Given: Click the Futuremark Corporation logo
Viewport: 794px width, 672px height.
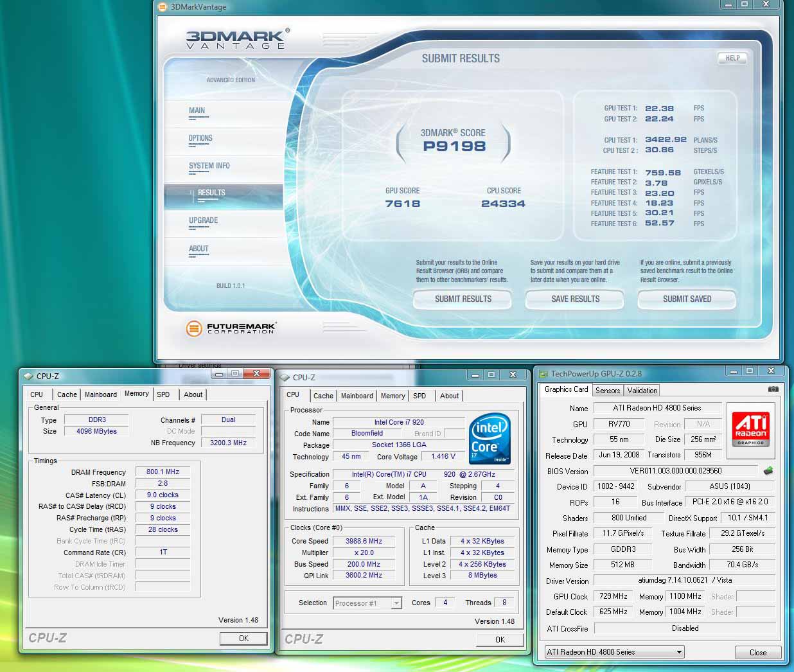Looking at the screenshot, I should tap(231, 329).
